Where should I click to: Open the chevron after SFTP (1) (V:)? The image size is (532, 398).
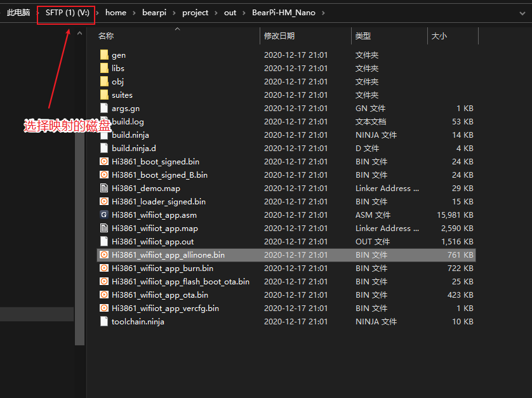(x=98, y=13)
